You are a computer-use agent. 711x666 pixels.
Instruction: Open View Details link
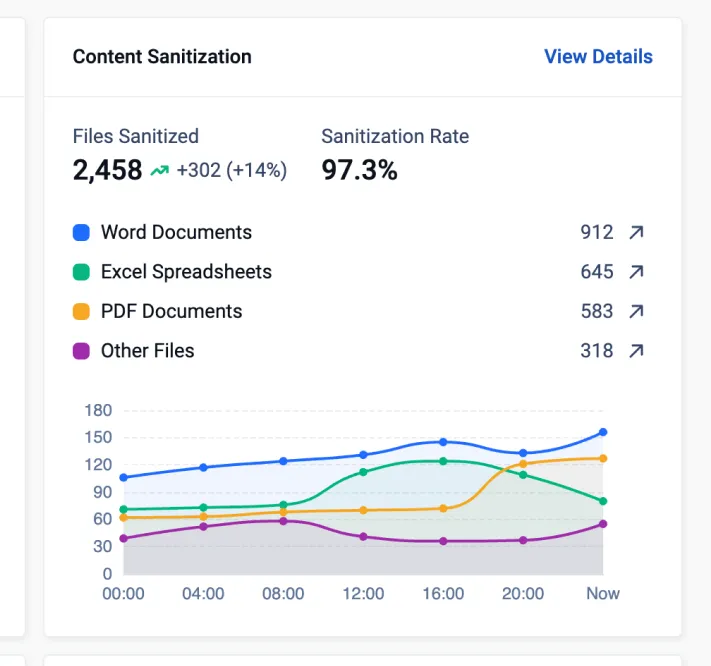click(598, 57)
